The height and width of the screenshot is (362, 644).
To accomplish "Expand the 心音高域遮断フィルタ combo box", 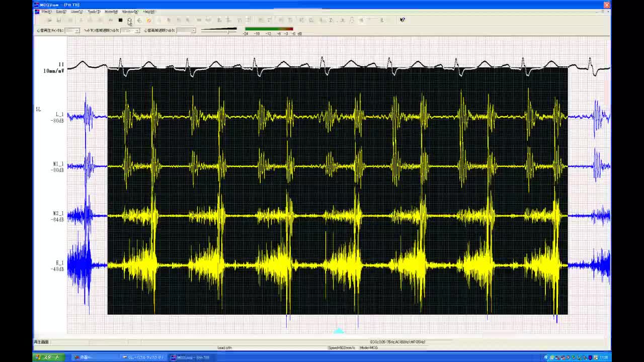I will (193, 31).
